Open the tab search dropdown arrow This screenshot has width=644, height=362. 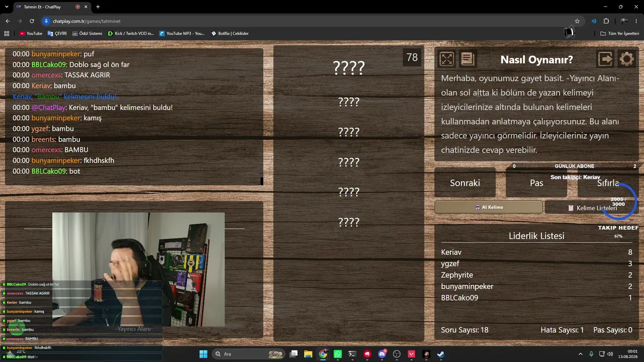[x=7, y=7]
